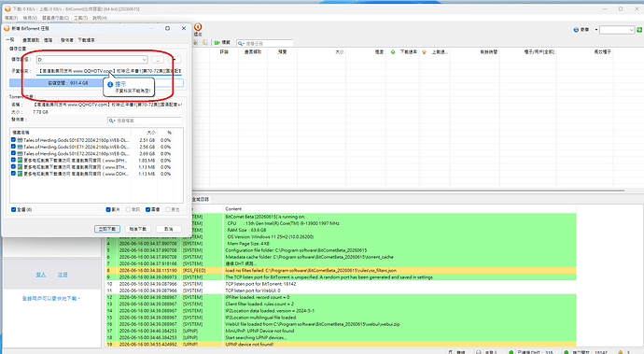Select log row 'TCP listen port for WebUI: 0'
644x354 pixels.
341,290
